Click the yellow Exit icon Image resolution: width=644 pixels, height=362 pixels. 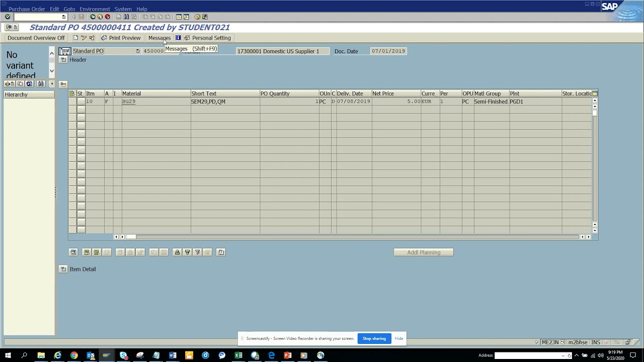tap(100, 17)
